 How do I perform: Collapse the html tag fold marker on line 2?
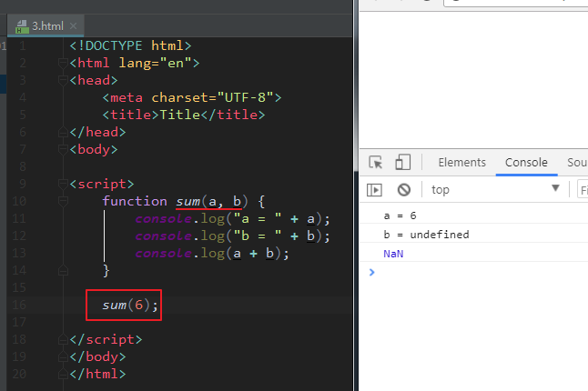click(x=63, y=63)
